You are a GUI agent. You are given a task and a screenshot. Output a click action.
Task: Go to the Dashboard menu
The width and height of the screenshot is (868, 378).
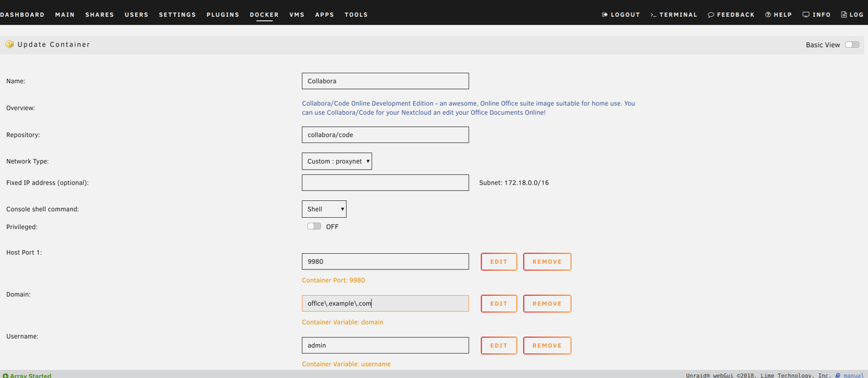click(x=22, y=14)
